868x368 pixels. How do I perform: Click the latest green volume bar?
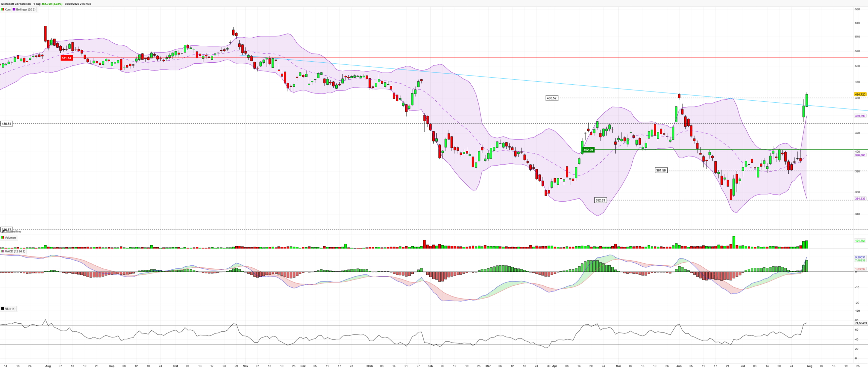807,244
